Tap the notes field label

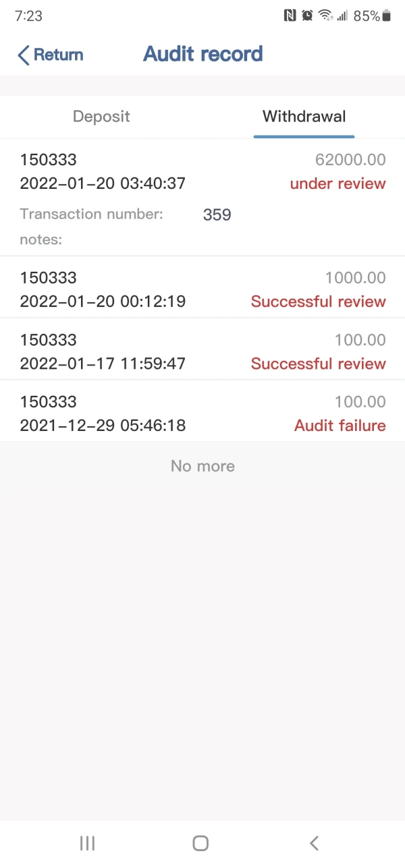pyautogui.click(x=41, y=239)
